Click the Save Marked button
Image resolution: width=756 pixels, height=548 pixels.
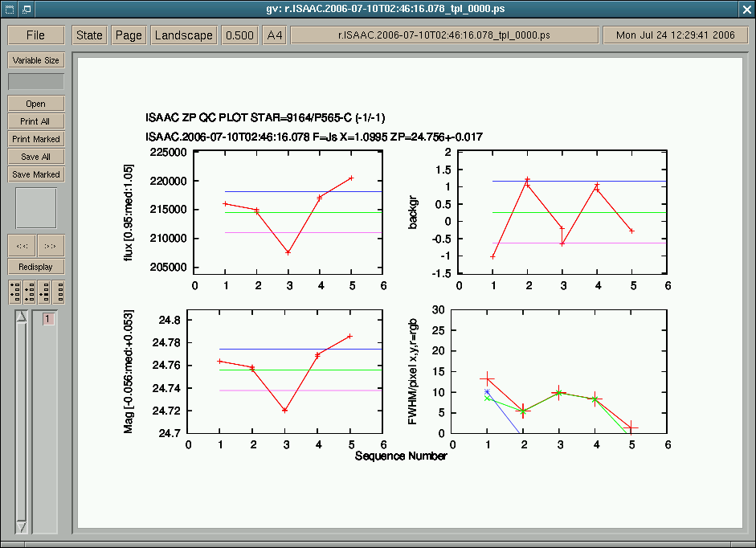pyautogui.click(x=36, y=174)
